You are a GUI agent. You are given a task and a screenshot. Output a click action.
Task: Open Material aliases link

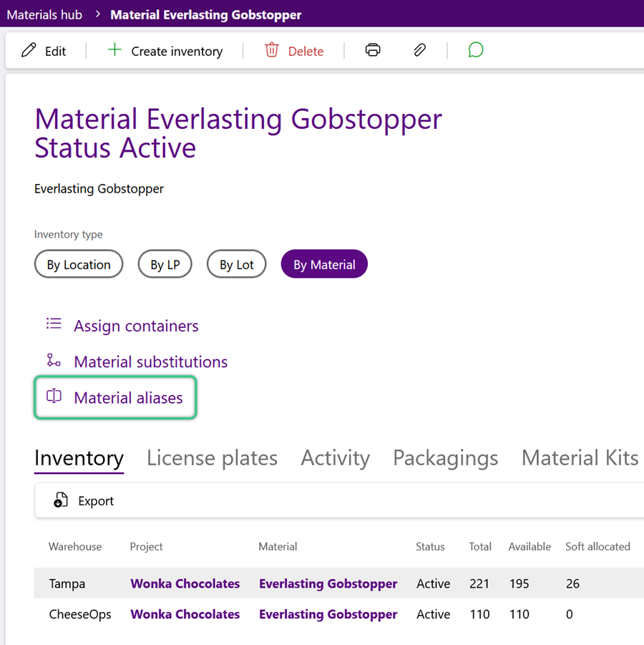pos(128,398)
